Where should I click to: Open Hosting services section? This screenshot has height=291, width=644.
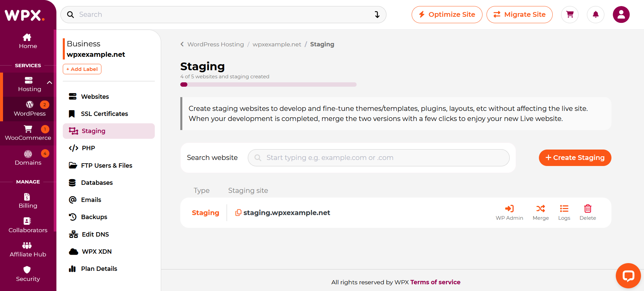tap(30, 85)
